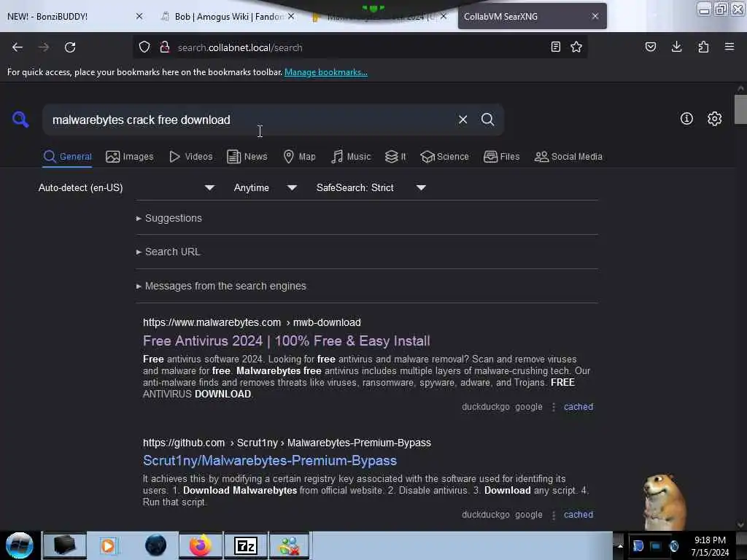The image size is (747, 560).
Task: Open the tracking protection shield icon
Action: coord(144,47)
